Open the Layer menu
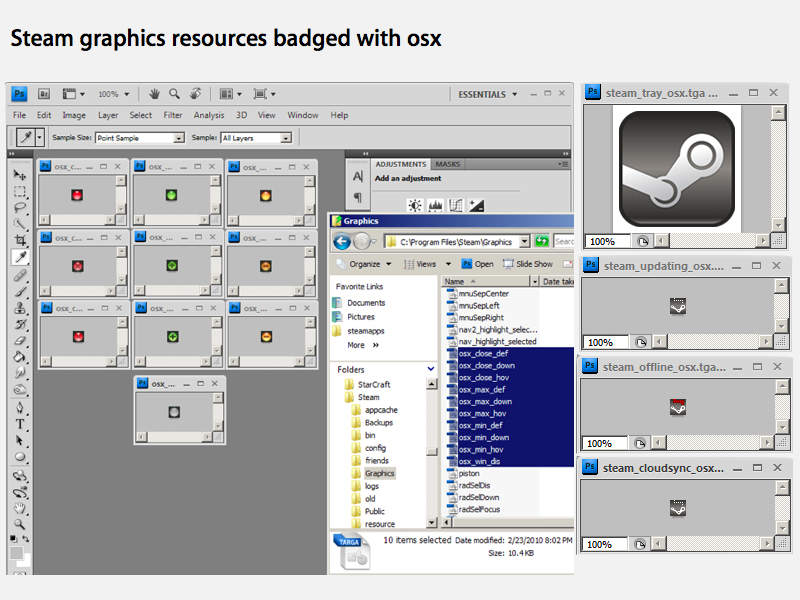The image size is (800, 600). point(108,115)
